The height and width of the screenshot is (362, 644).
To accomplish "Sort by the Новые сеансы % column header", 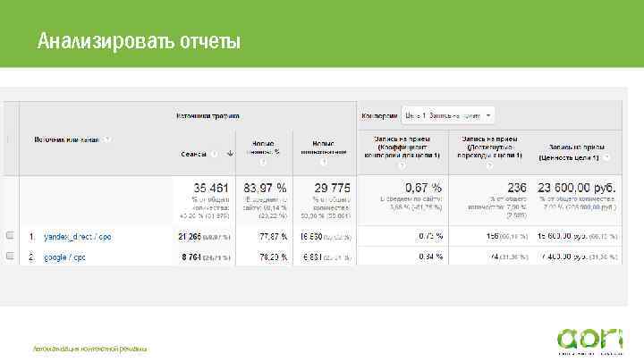I will [265, 147].
